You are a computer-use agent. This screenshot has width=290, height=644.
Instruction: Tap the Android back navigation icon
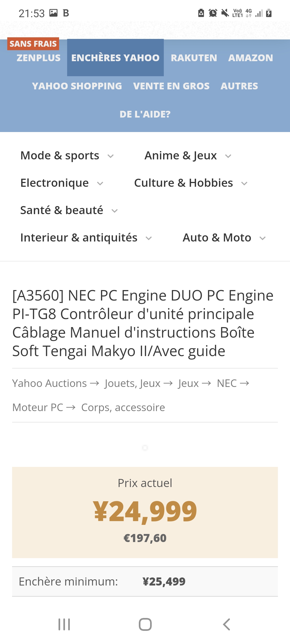point(226,624)
